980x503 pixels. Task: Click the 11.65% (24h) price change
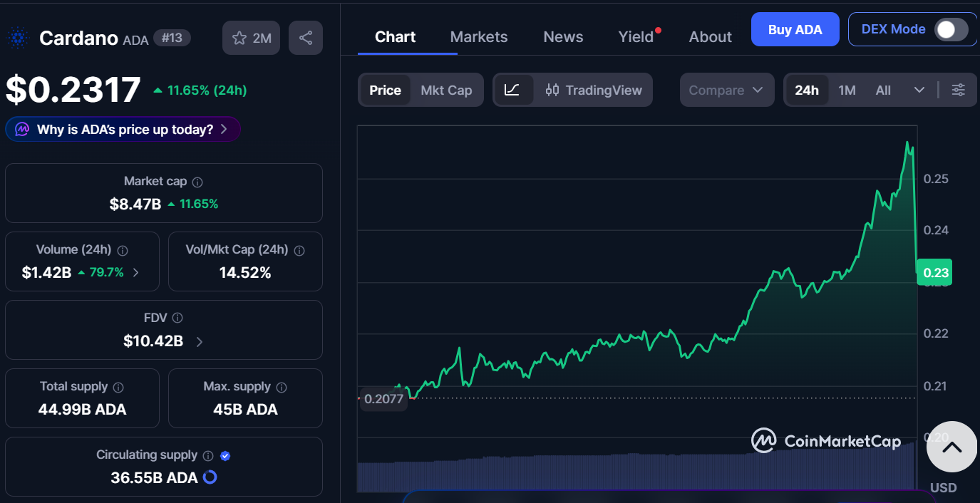coord(200,90)
